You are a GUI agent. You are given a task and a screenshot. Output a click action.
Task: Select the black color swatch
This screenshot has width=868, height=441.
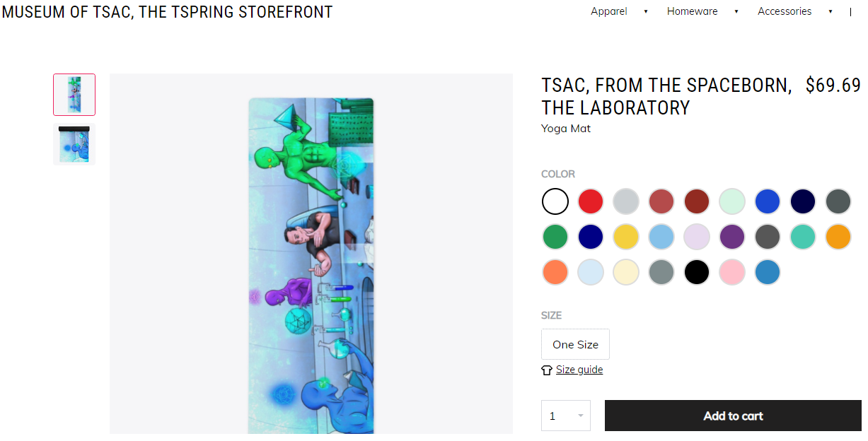coord(697,272)
